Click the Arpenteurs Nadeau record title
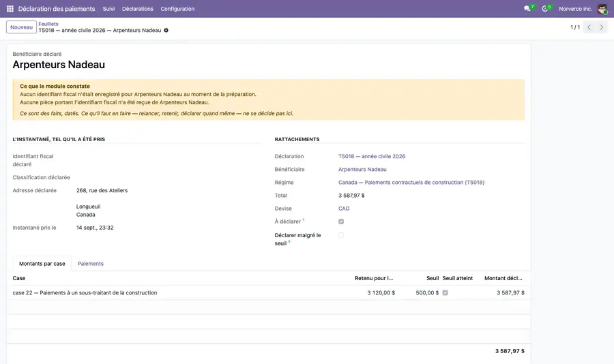 (x=59, y=65)
